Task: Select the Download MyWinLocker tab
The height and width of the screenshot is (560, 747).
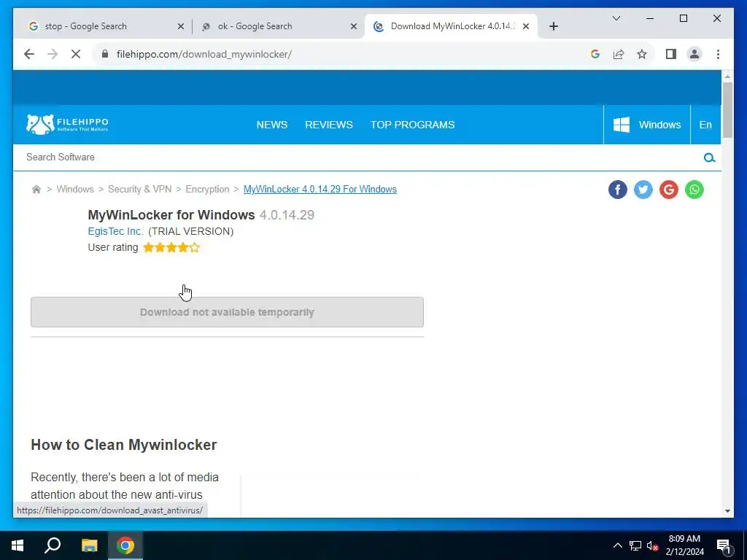Action: (452, 27)
